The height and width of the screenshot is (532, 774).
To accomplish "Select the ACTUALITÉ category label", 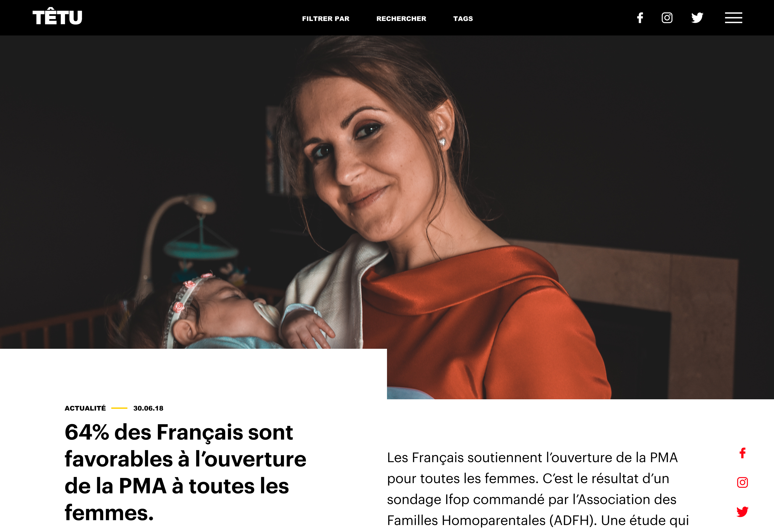I will click(x=85, y=408).
